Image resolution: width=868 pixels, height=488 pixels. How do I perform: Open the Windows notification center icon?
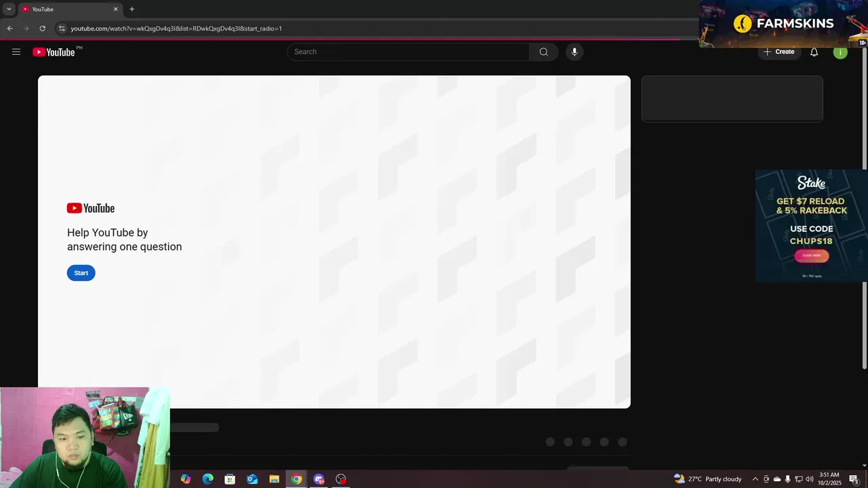854,479
